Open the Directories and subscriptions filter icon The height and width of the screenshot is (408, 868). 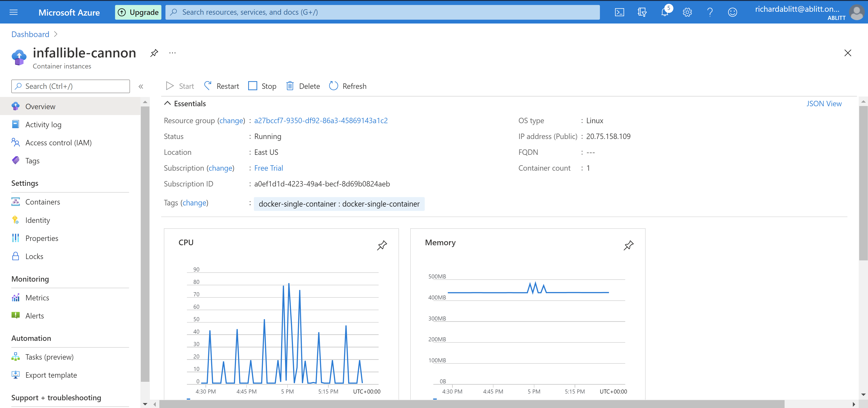pyautogui.click(x=642, y=12)
